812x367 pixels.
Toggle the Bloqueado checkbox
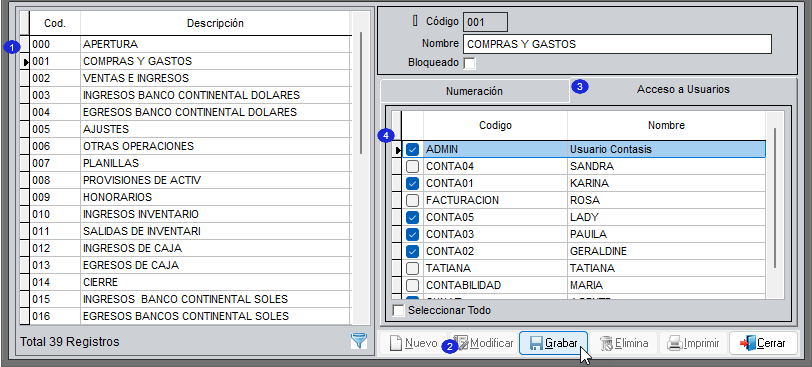[469, 64]
